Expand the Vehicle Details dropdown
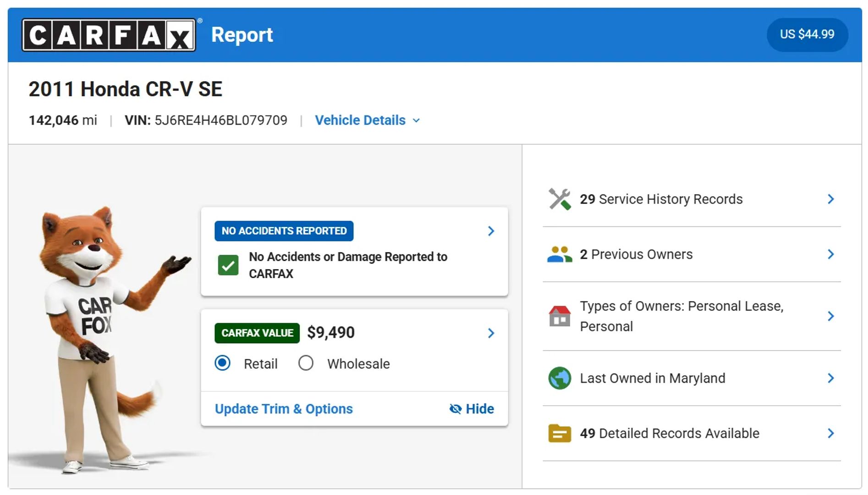This screenshot has height=495, width=868. point(368,120)
